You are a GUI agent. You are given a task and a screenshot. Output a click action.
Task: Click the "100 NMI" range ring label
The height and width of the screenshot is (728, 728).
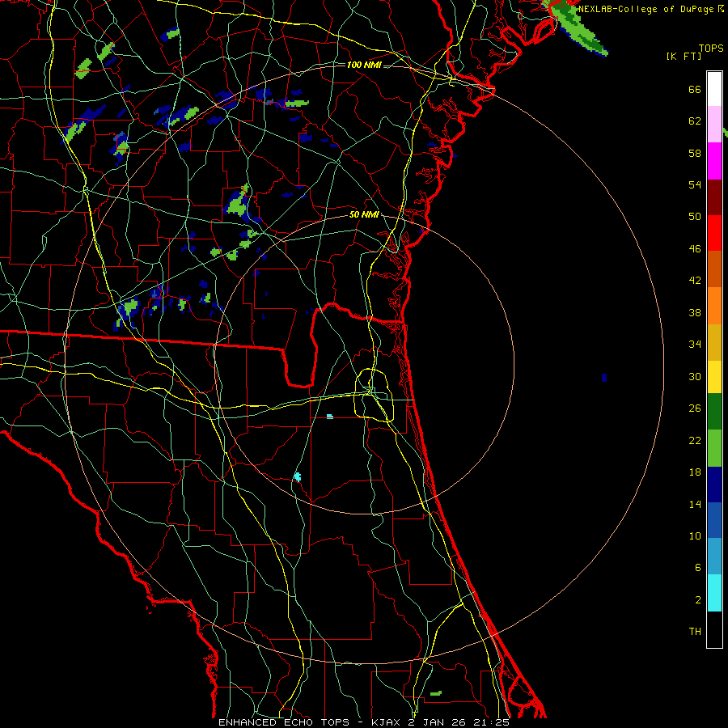click(364, 65)
